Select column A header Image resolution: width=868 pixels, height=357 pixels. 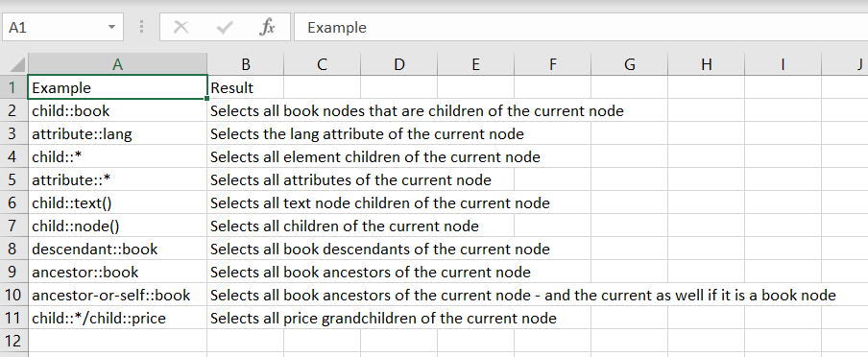pyautogui.click(x=117, y=64)
